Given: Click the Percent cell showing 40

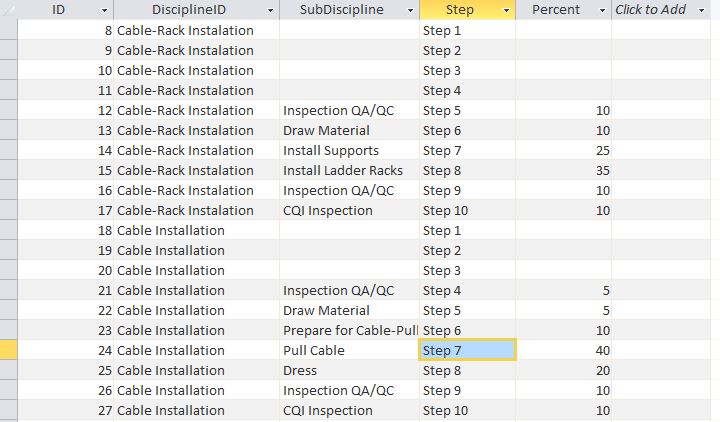Looking at the screenshot, I should (x=563, y=350).
